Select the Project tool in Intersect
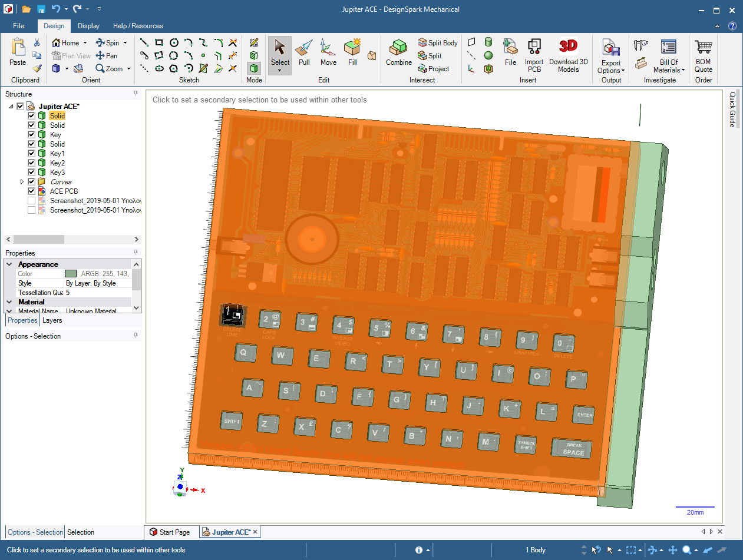 [x=434, y=69]
